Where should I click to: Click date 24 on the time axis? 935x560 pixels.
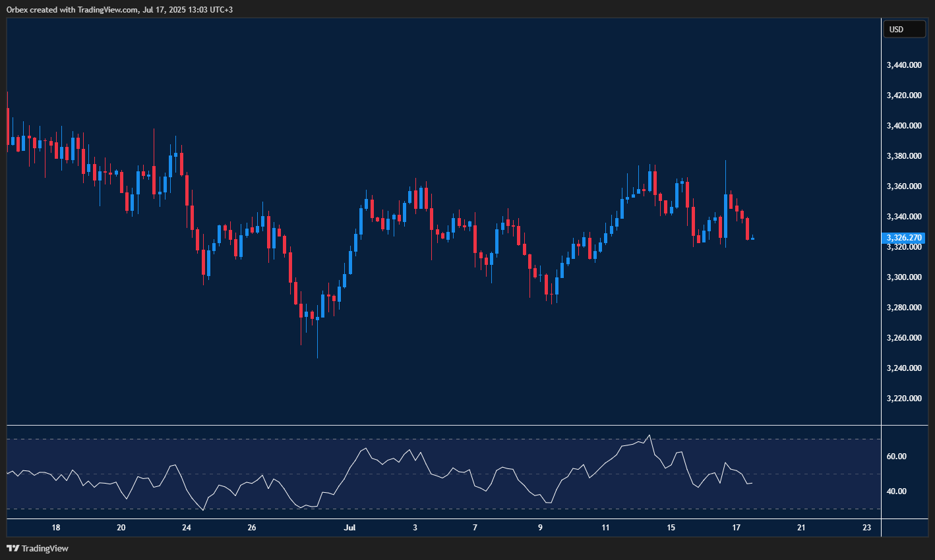[187, 528]
